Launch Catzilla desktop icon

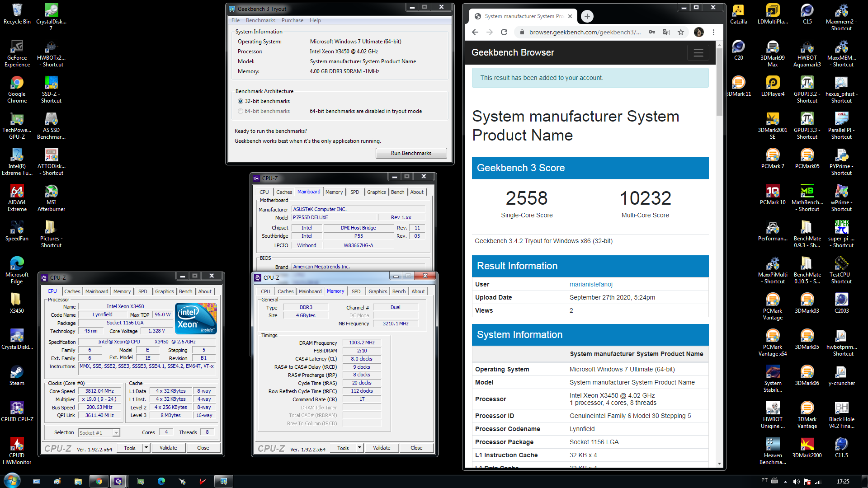click(x=738, y=14)
